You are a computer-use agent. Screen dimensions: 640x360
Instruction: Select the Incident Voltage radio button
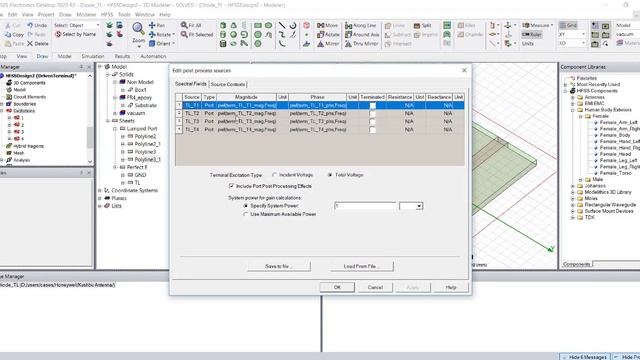point(274,175)
